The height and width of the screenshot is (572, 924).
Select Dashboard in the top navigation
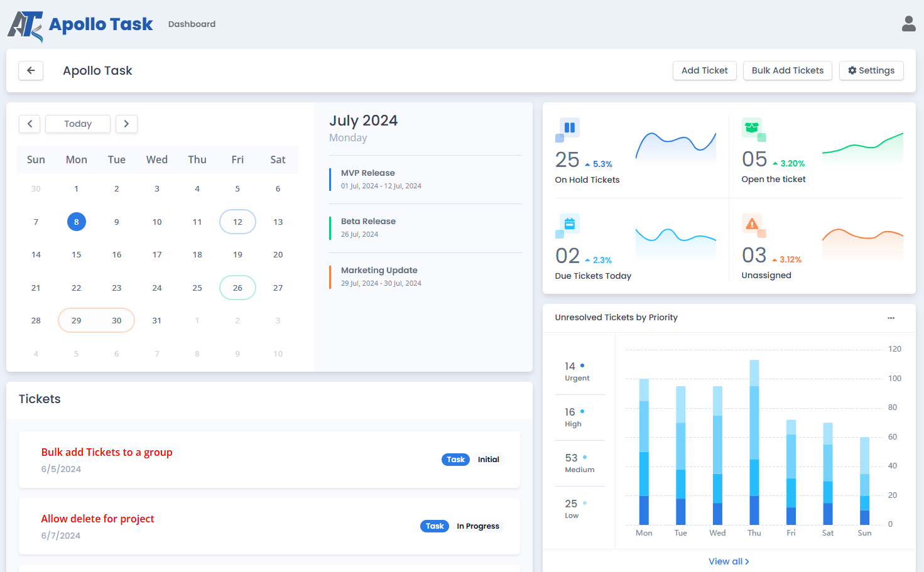(192, 24)
